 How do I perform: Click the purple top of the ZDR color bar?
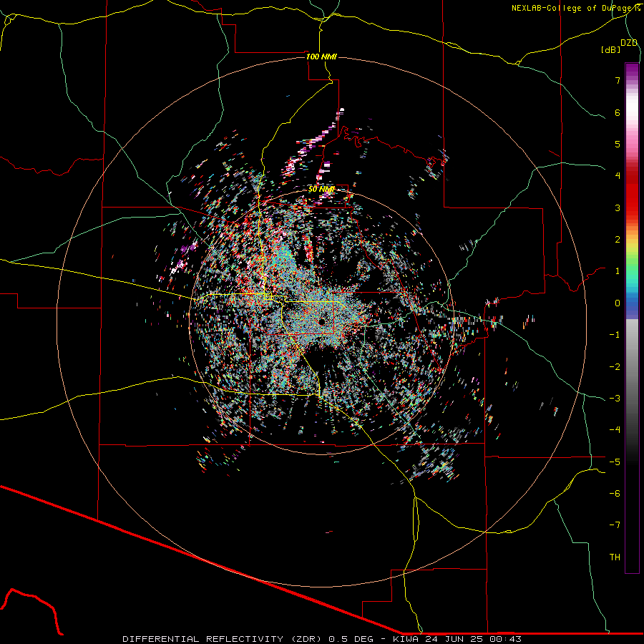pos(632,70)
